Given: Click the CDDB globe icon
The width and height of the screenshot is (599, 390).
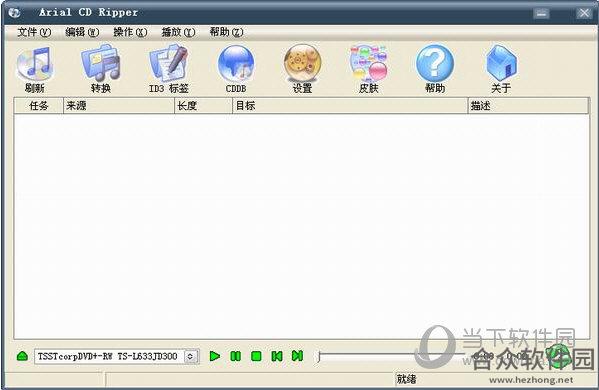Looking at the screenshot, I should (236, 63).
